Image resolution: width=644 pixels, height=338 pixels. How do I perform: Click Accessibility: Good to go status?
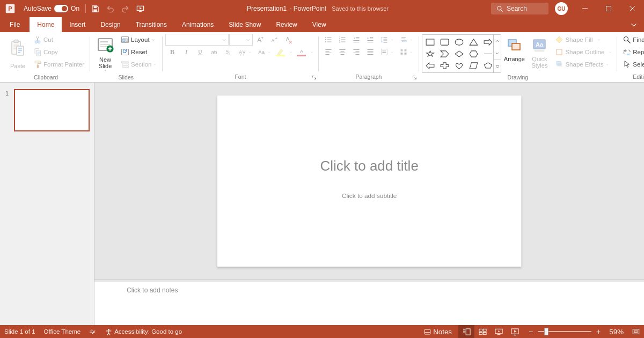143,332
